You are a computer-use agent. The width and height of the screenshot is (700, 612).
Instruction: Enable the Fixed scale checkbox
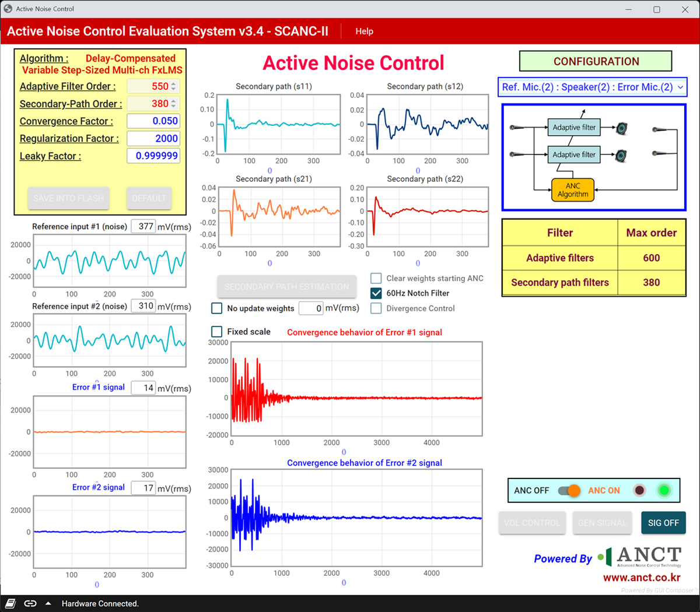[x=217, y=332]
